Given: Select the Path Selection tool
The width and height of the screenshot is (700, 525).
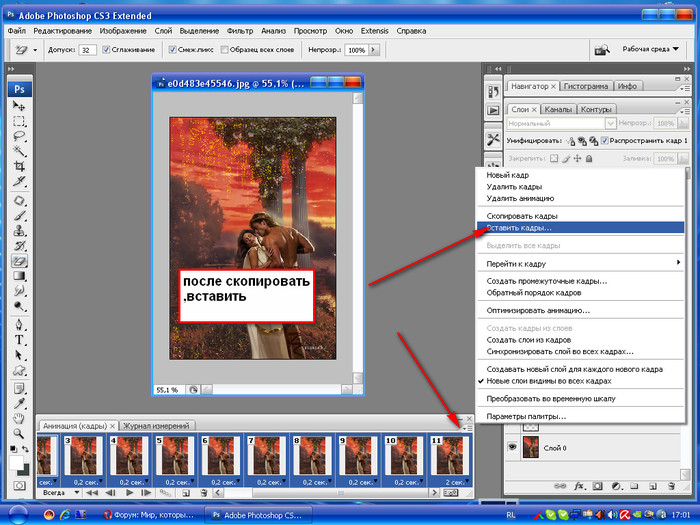Looking at the screenshot, I should tap(19, 355).
